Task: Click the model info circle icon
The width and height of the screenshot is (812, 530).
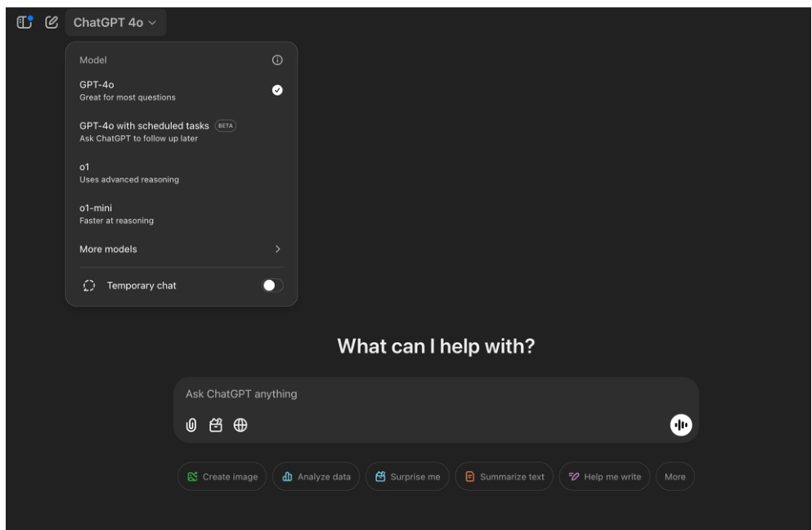Action: (x=277, y=60)
